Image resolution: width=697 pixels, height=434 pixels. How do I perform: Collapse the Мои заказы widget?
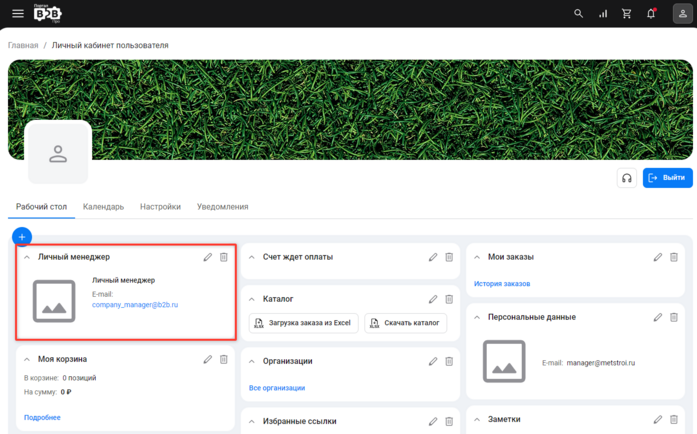coord(477,257)
